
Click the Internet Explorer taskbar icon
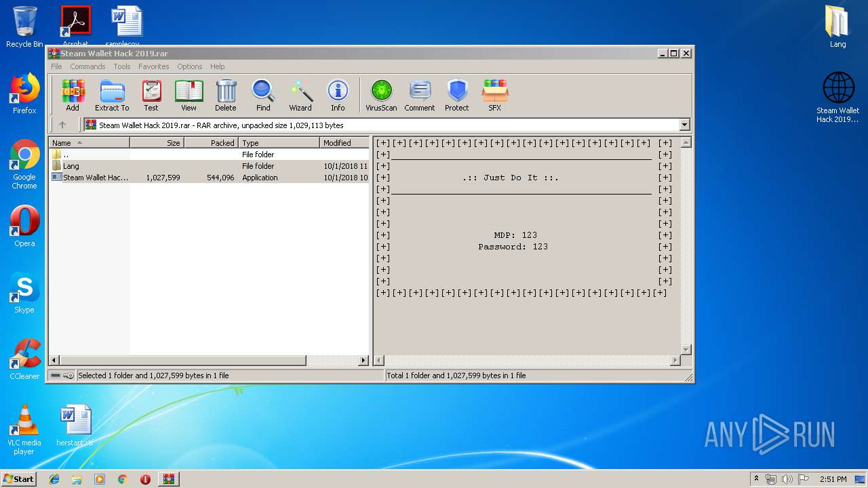54,479
